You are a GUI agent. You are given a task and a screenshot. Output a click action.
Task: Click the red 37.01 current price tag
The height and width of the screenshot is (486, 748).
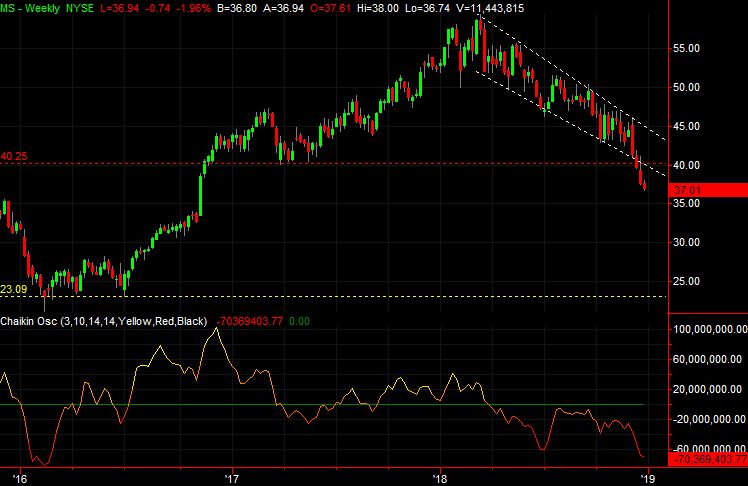tap(708, 190)
